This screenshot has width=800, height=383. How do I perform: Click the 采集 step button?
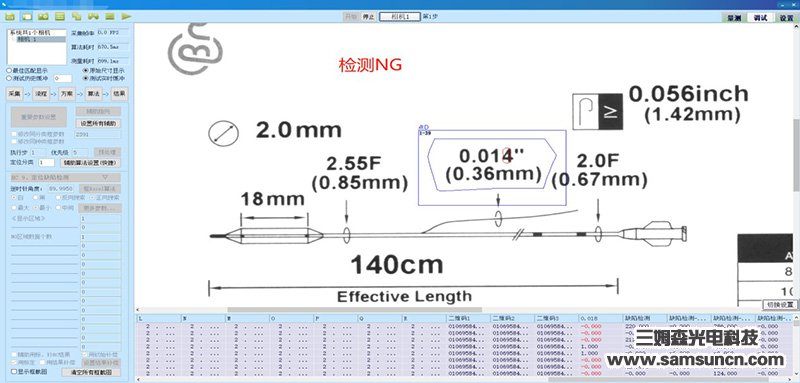tap(14, 94)
